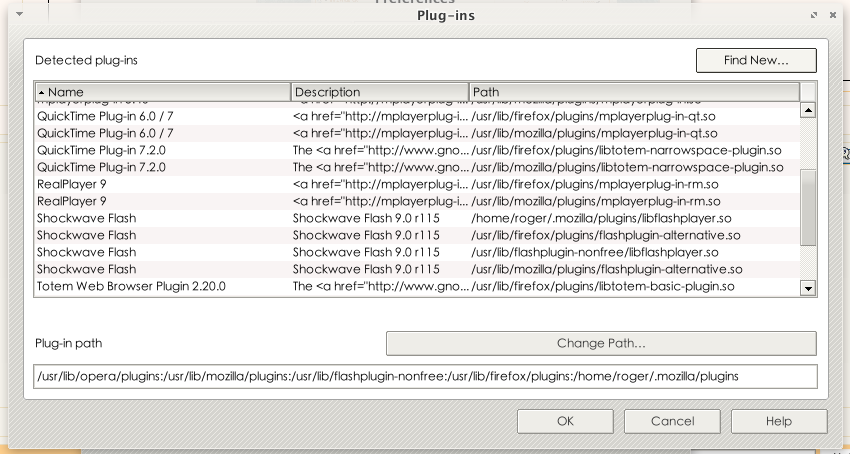The image size is (850, 454).
Task: Select Shockwave Flash mozilla flashplugin-alternative row
Action: (417, 270)
